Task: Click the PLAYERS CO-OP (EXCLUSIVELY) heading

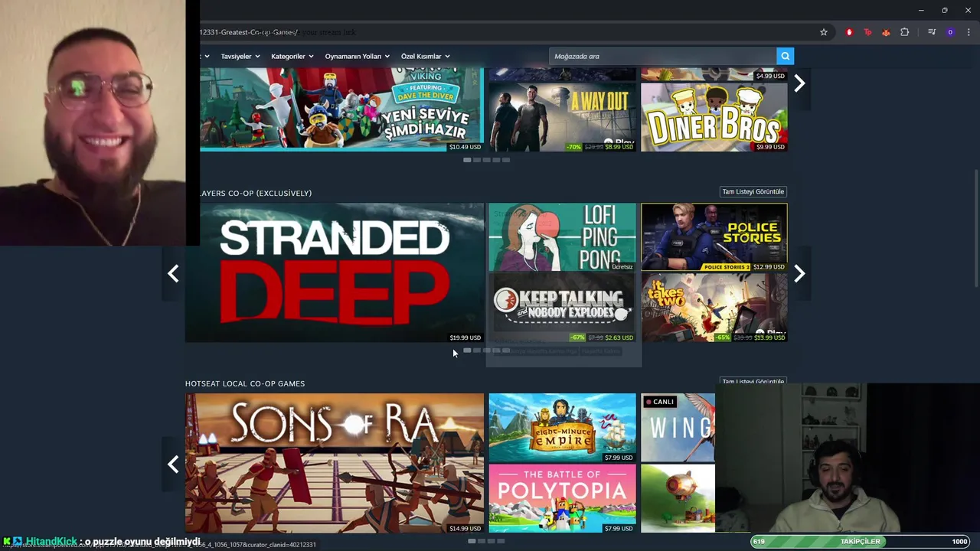Action: coord(255,193)
